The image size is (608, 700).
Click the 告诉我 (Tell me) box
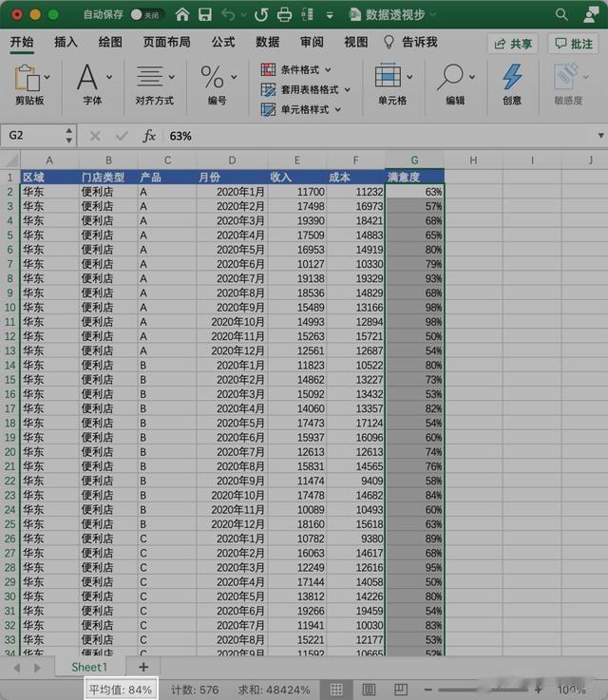click(x=410, y=43)
